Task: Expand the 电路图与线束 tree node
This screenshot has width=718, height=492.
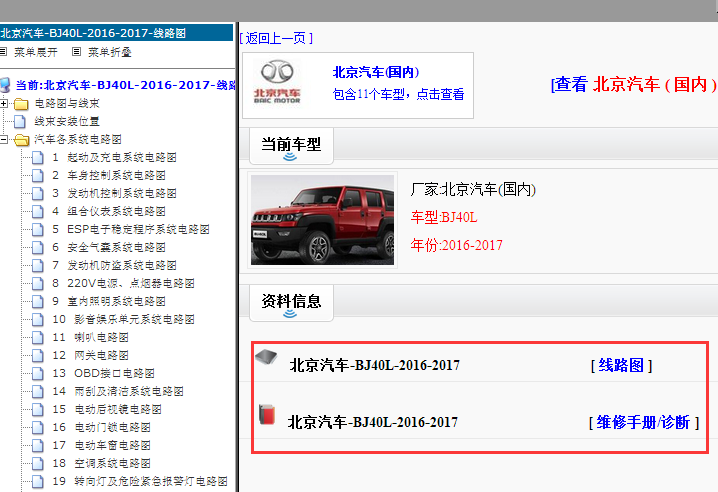Action: coord(4,104)
